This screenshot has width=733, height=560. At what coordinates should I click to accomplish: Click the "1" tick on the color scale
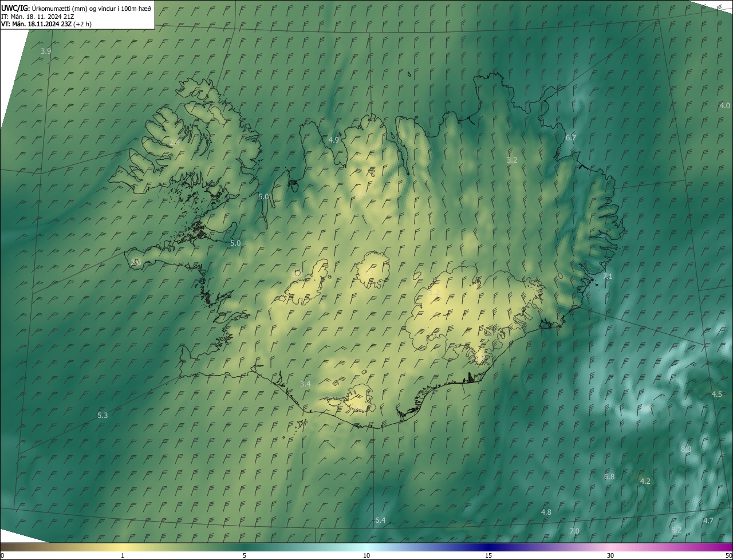click(x=123, y=556)
